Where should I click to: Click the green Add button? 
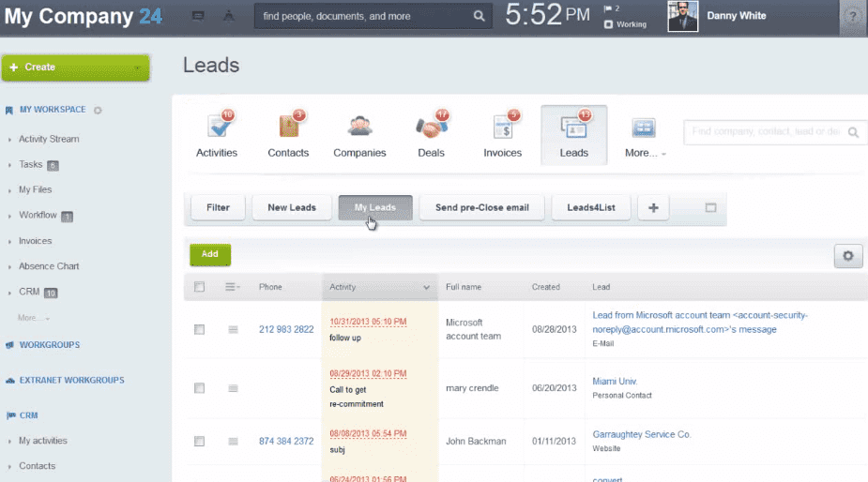click(210, 254)
